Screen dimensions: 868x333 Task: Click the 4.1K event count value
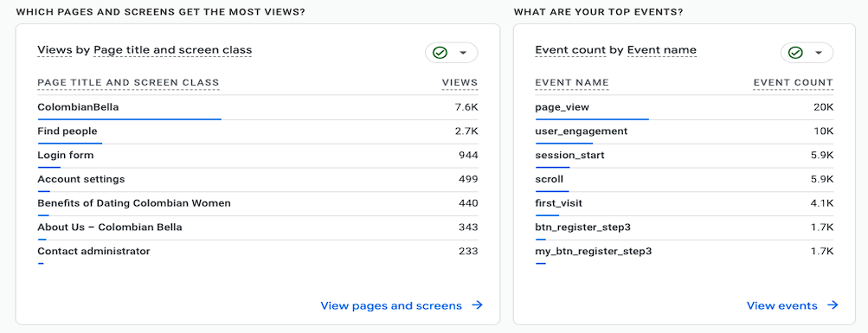pos(822,203)
